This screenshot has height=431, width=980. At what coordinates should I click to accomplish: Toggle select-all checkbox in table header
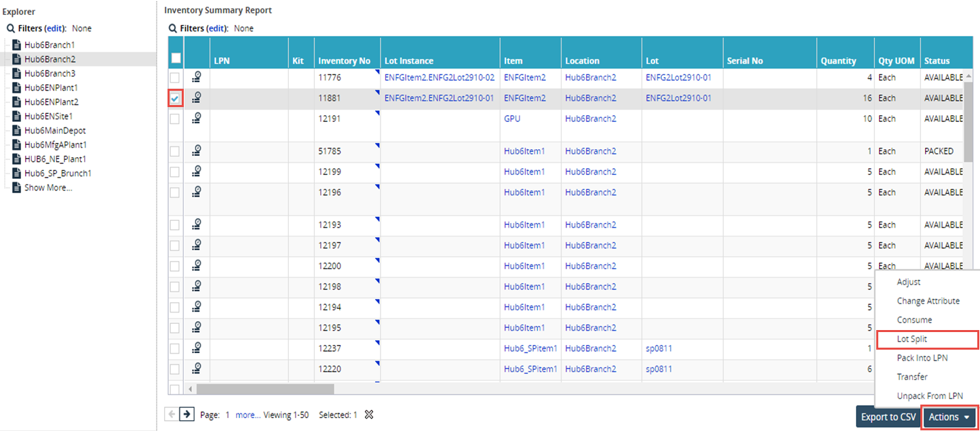click(176, 58)
